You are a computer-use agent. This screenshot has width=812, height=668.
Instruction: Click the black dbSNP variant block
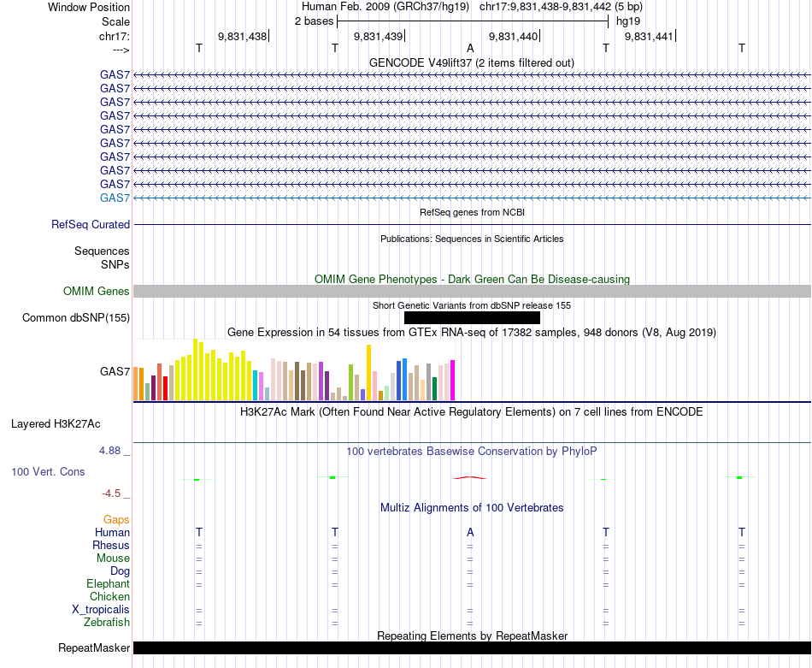(x=472, y=317)
